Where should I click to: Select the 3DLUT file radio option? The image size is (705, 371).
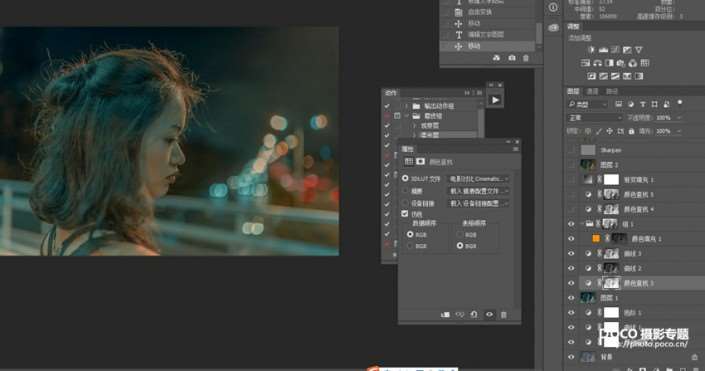405,179
